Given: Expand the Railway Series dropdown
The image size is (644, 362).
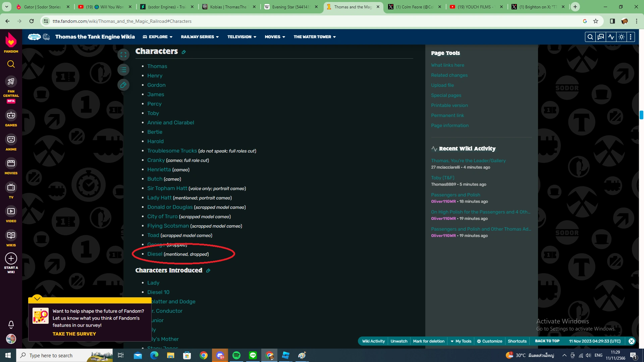Looking at the screenshot, I should coord(200,37).
